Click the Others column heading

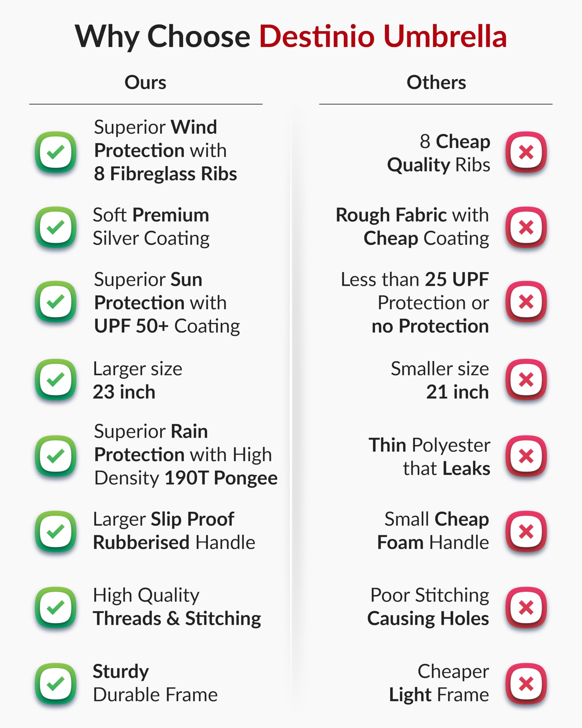pyautogui.click(x=436, y=82)
